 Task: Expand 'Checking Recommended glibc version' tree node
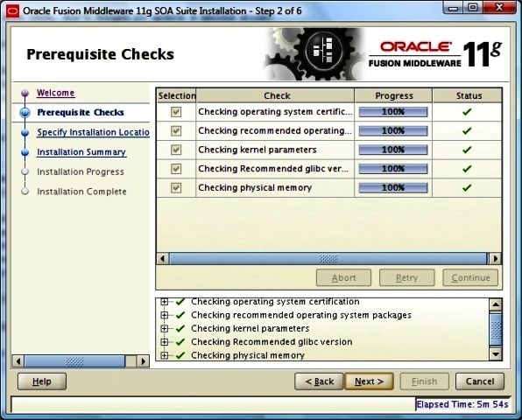point(164,342)
